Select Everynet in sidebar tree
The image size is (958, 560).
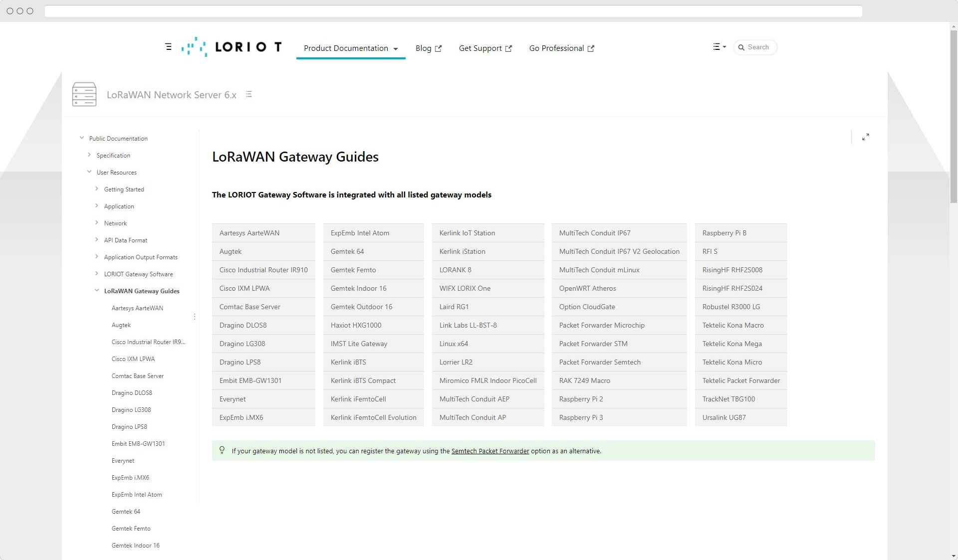[x=123, y=461]
